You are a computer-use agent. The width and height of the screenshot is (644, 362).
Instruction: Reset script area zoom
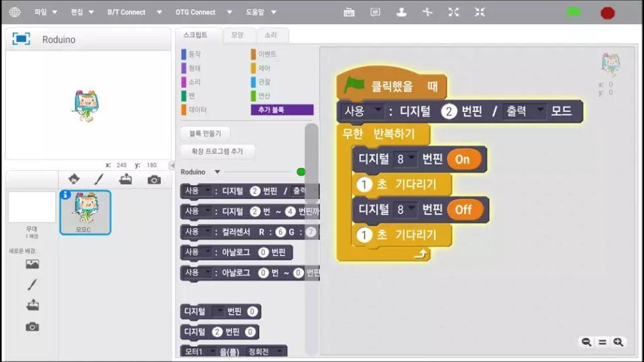602,342
